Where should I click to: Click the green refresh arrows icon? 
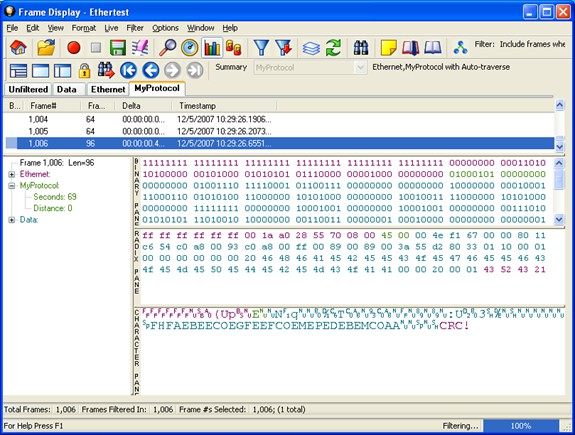(x=333, y=48)
